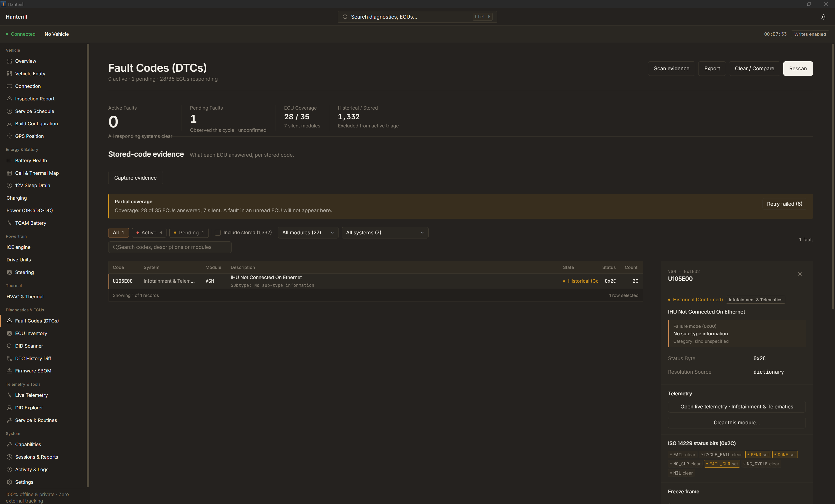Open Inspection Report via its triangle icon
Image resolution: width=835 pixels, height=504 pixels.
(x=9, y=99)
